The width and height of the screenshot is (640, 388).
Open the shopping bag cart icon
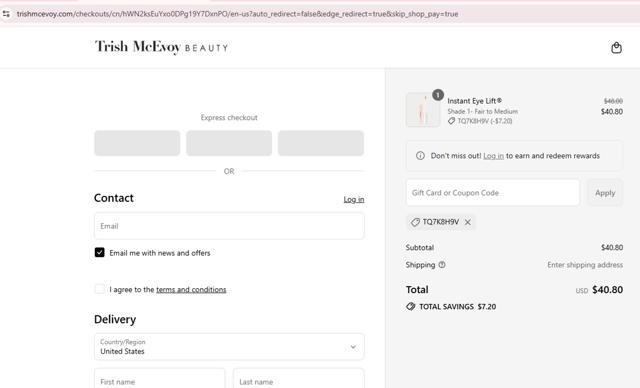[616, 48]
